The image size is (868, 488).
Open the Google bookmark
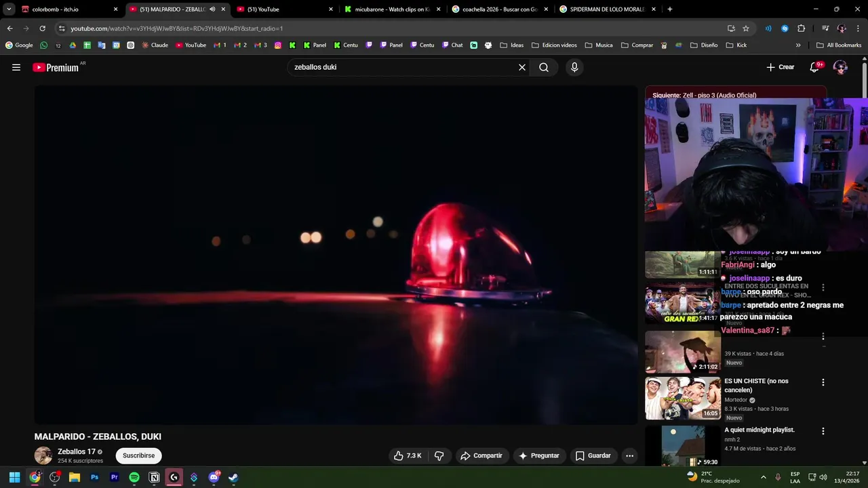point(19,45)
